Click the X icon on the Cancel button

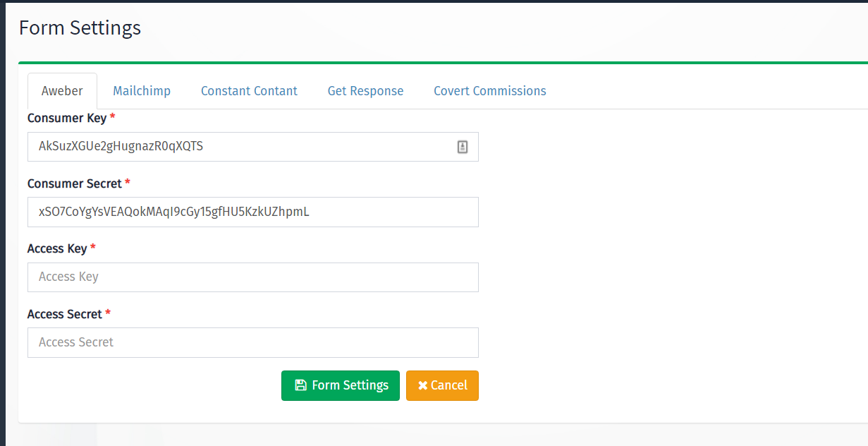422,385
